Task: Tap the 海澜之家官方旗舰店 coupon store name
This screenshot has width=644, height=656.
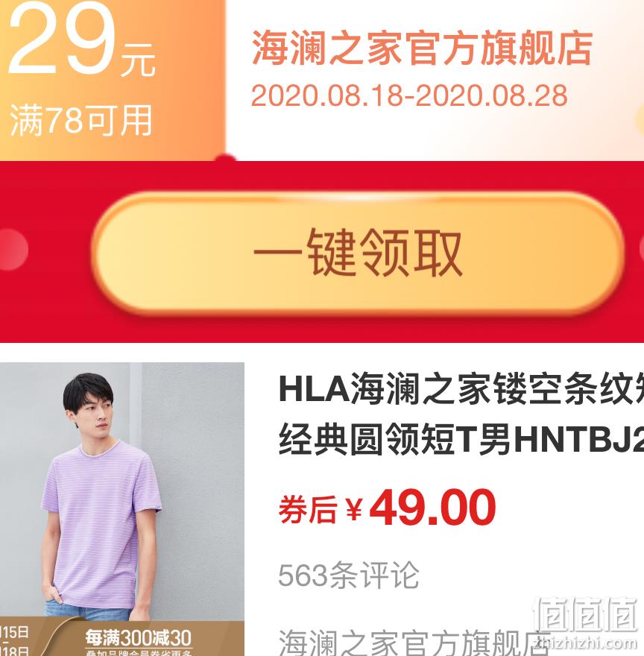Action: [x=422, y=48]
